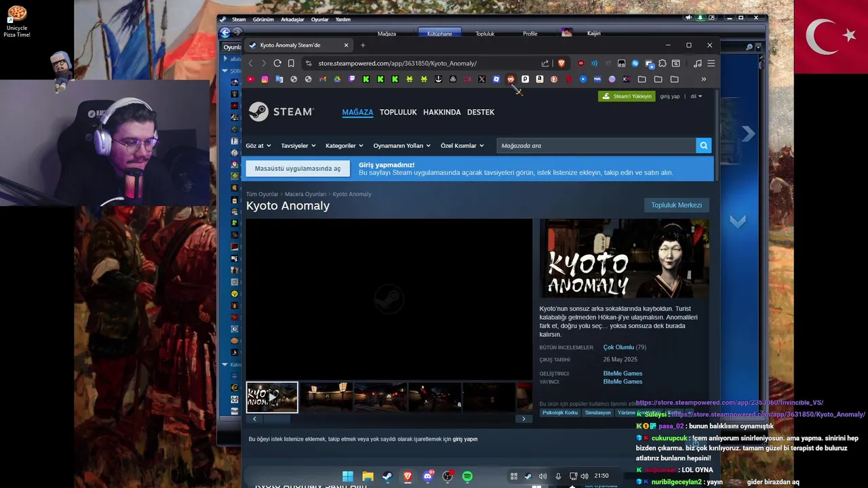Open Spotify from the taskbar
The image size is (868, 488).
pyautogui.click(x=467, y=476)
